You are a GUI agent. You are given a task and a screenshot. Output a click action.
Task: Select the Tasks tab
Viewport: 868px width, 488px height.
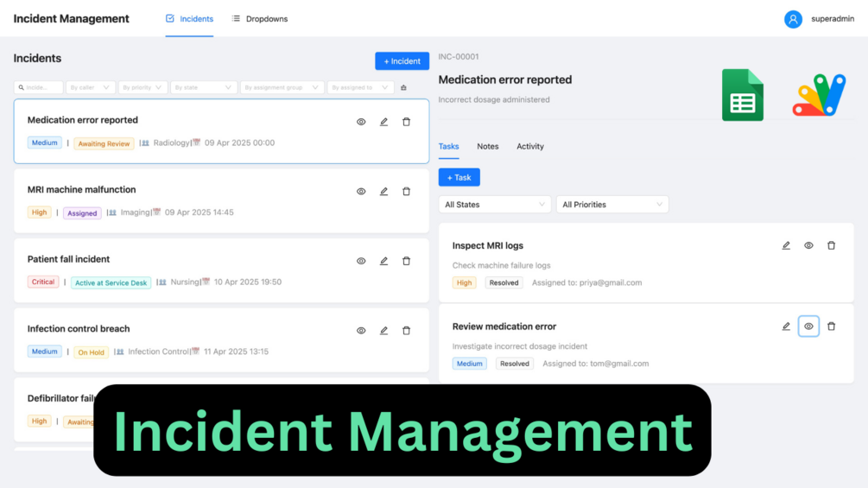pos(448,147)
